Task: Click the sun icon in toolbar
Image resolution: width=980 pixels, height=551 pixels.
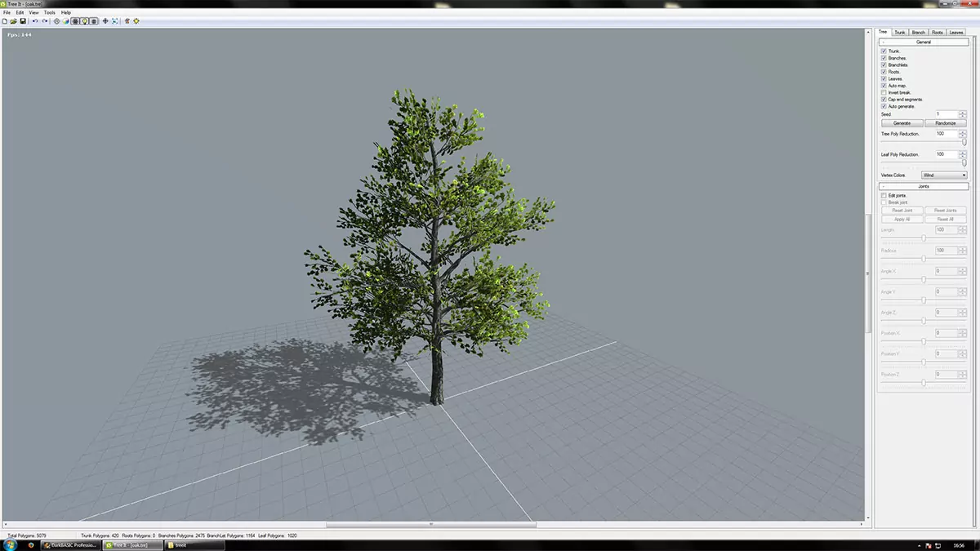Action: coord(136,21)
